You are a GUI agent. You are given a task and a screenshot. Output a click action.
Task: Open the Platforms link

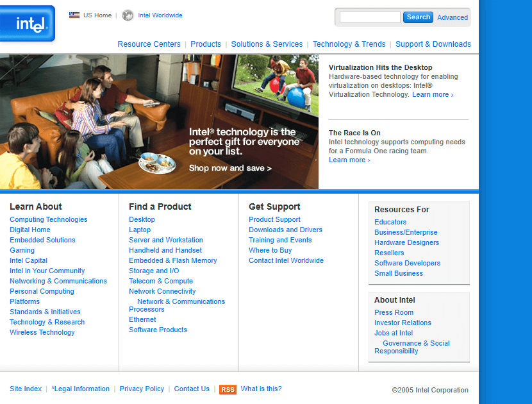pos(24,301)
